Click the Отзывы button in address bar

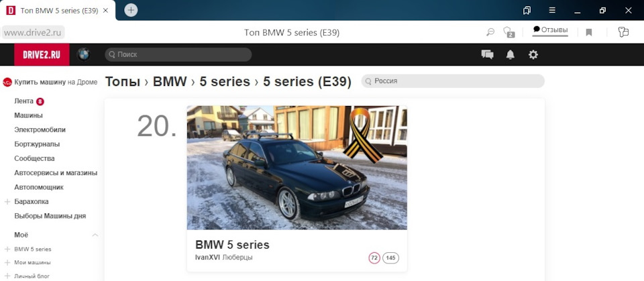click(550, 30)
